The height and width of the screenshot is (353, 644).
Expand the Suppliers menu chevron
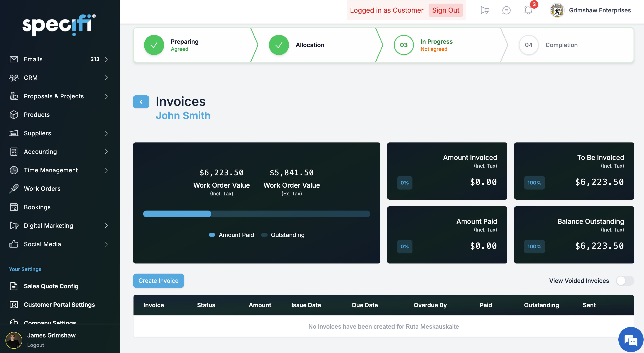point(106,133)
